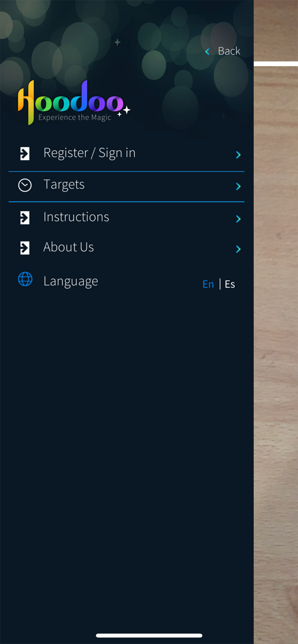Tap the Language globe icon
Screen dimensions: 298x644
(x=25, y=279)
